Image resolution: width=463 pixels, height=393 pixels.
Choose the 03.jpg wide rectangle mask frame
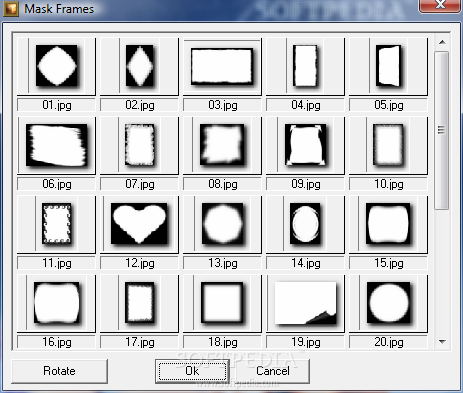coord(222,66)
